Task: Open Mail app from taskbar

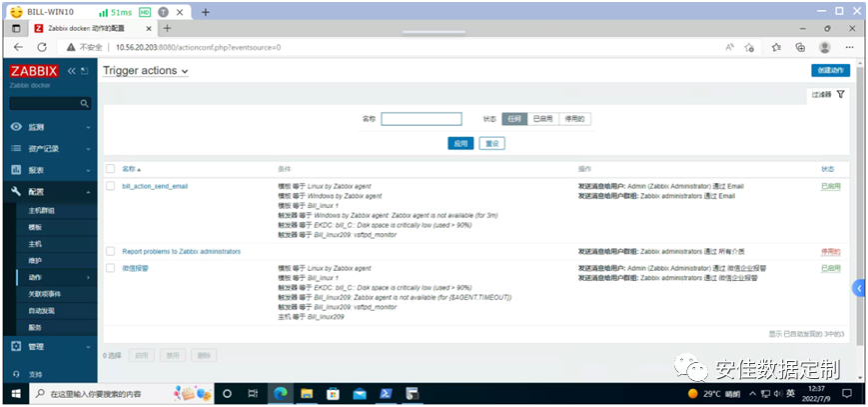Action: click(x=360, y=394)
